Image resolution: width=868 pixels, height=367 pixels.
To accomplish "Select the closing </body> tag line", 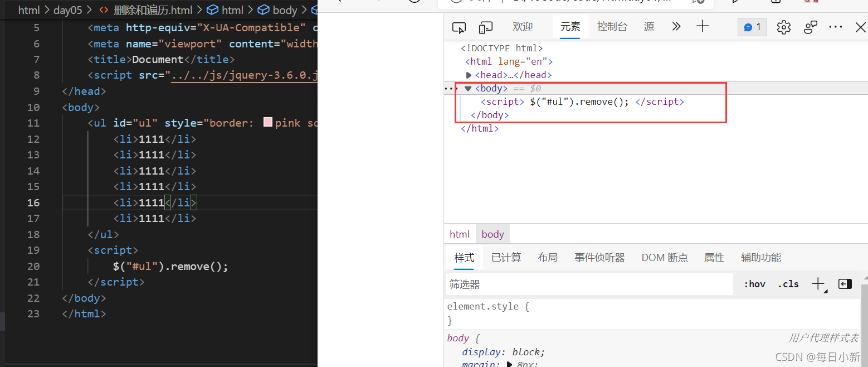I will [490, 115].
